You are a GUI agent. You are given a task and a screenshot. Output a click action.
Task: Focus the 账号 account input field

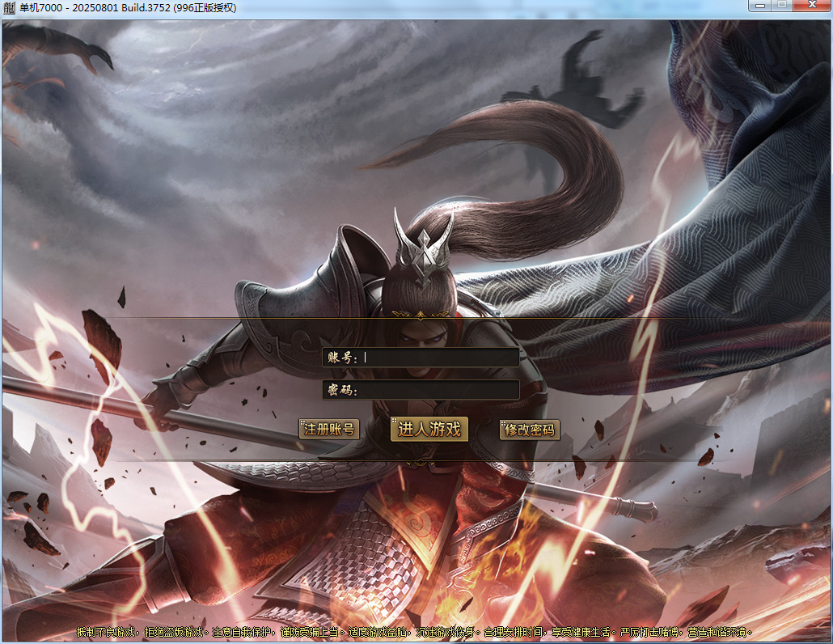click(440, 358)
